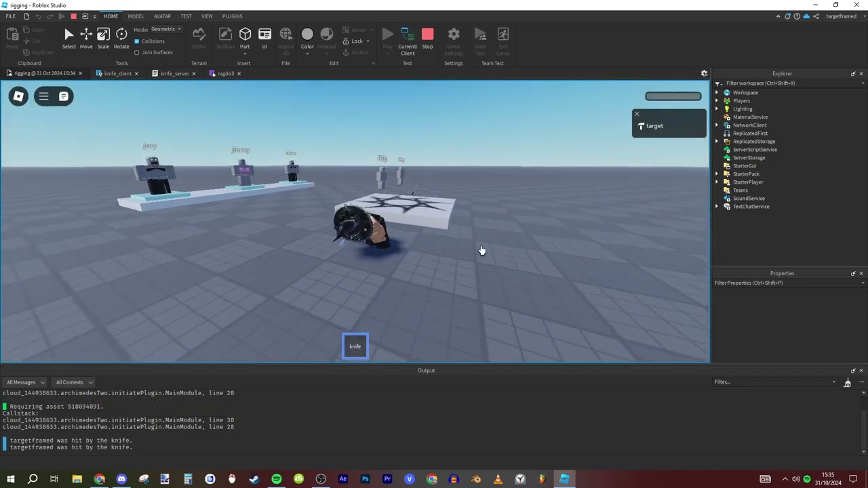Open Spotify from the taskbar
The width and height of the screenshot is (868, 488).
click(276, 479)
